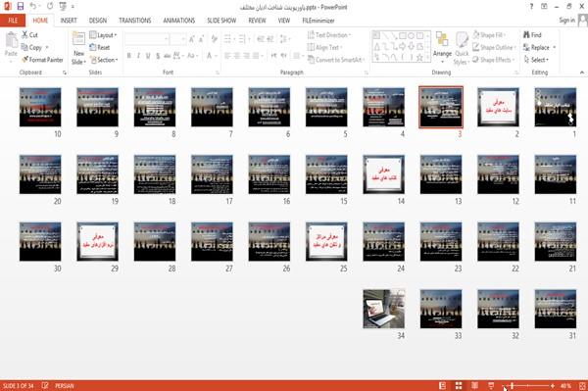Screen dimensions: 588x391
Task: Switch to DESIGN tab
Action: [x=98, y=21]
